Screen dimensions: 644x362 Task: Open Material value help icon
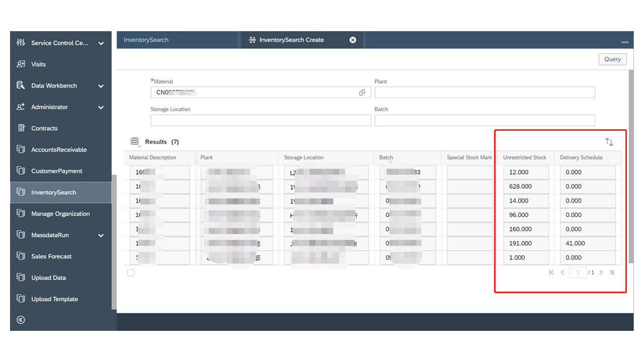(x=362, y=93)
